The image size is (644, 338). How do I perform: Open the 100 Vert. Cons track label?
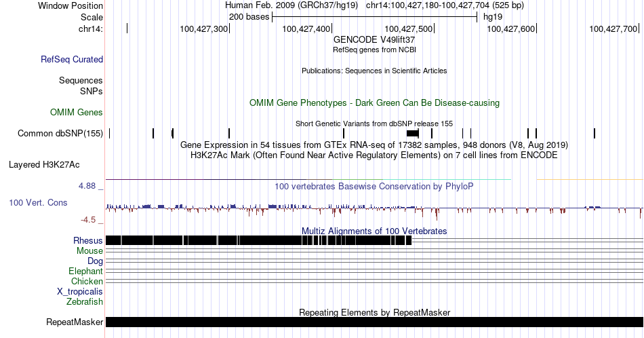[38, 203]
